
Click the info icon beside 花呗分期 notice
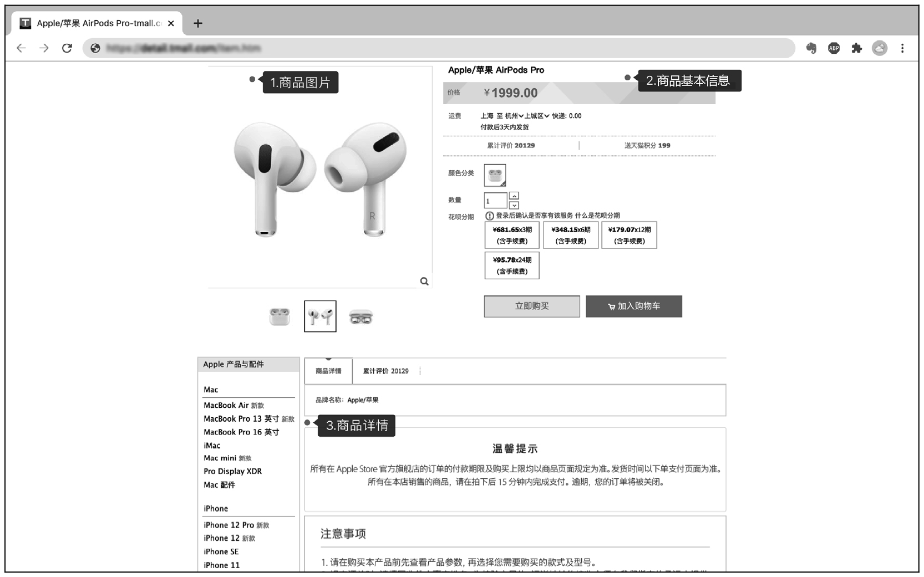(490, 216)
